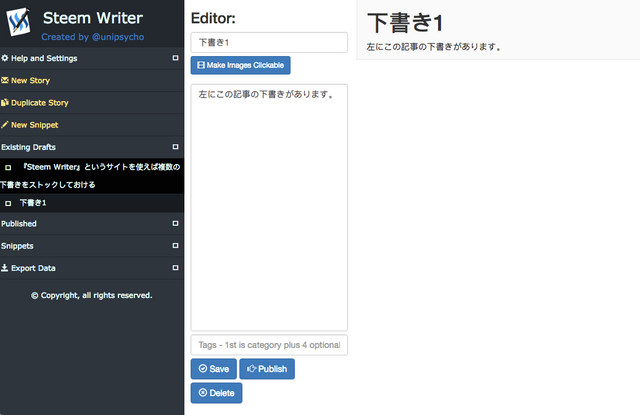
Task: Click the square icon before the 『Steem Writer』 draft
Action: coord(8,167)
